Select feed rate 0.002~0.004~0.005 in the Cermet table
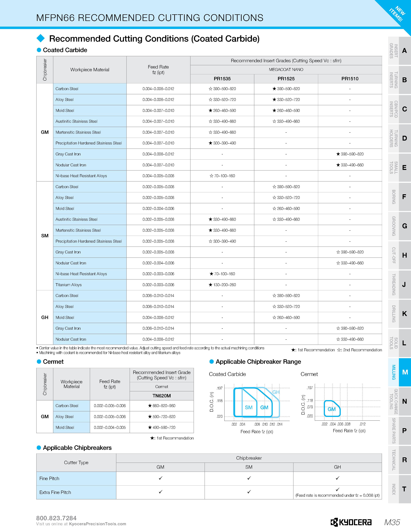 (x=110, y=428)
